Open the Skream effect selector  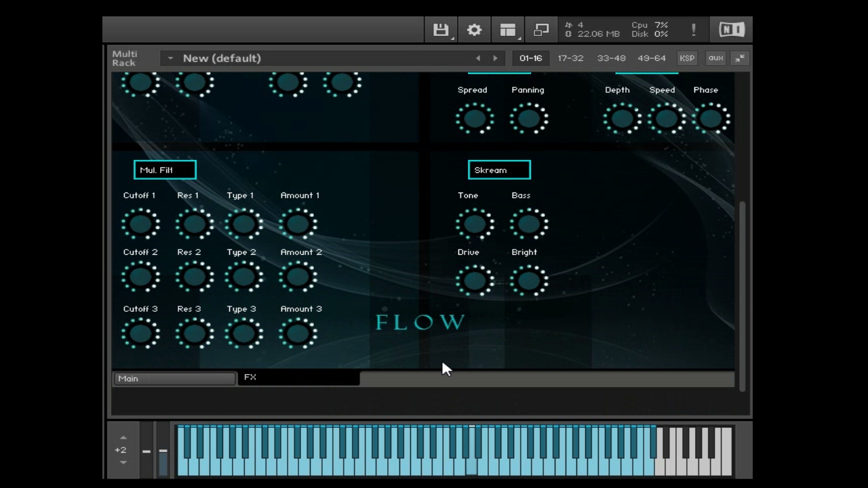click(x=499, y=169)
